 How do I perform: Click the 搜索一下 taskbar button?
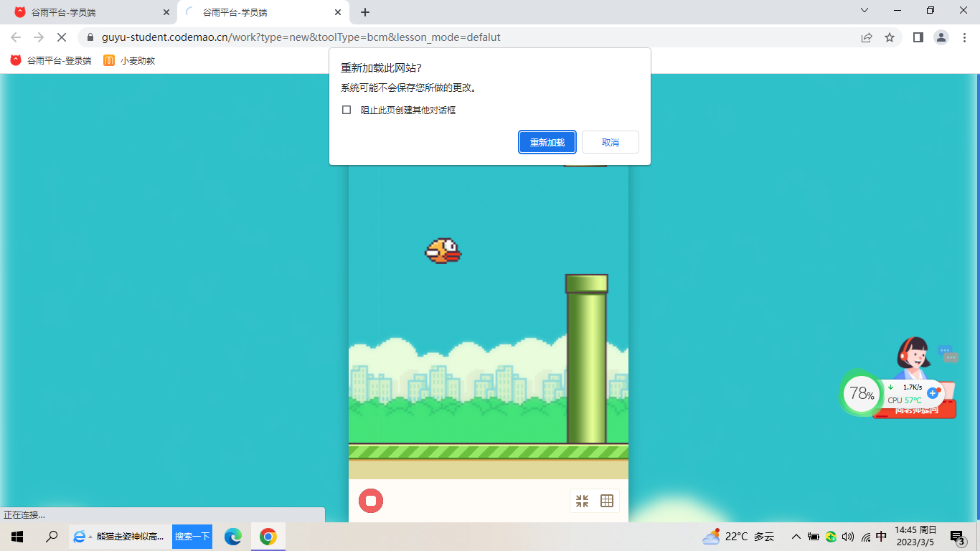click(192, 537)
